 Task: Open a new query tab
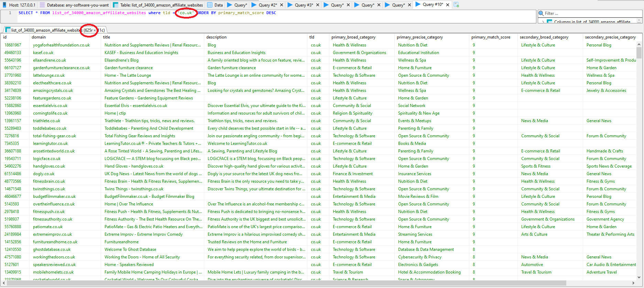pyautogui.click(x=456, y=5)
